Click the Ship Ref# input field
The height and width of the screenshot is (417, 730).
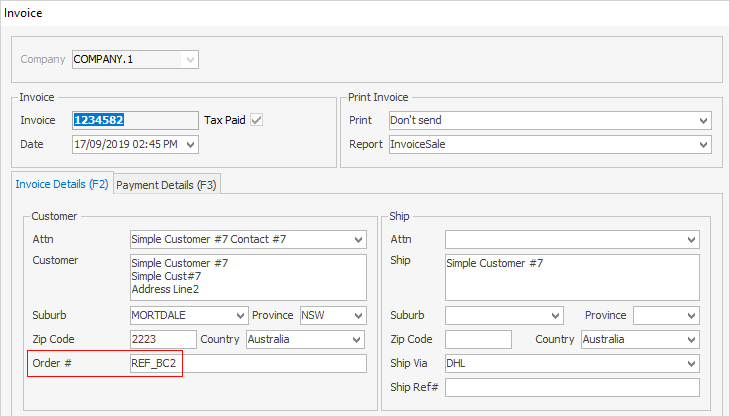(x=572, y=387)
